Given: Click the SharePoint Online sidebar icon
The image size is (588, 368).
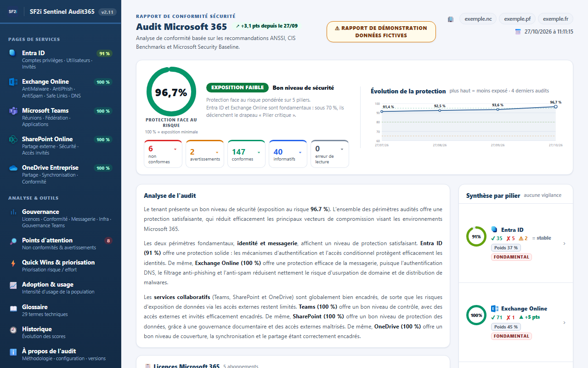Looking at the screenshot, I should (13, 139).
